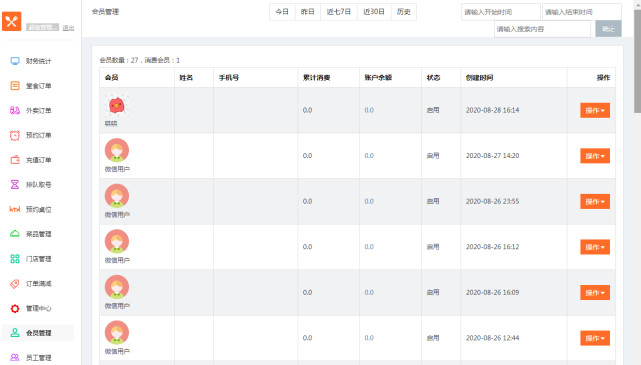Open 预约订单 via its alarm clock icon
The width and height of the screenshot is (641, 365).
(x=15, y=135)
